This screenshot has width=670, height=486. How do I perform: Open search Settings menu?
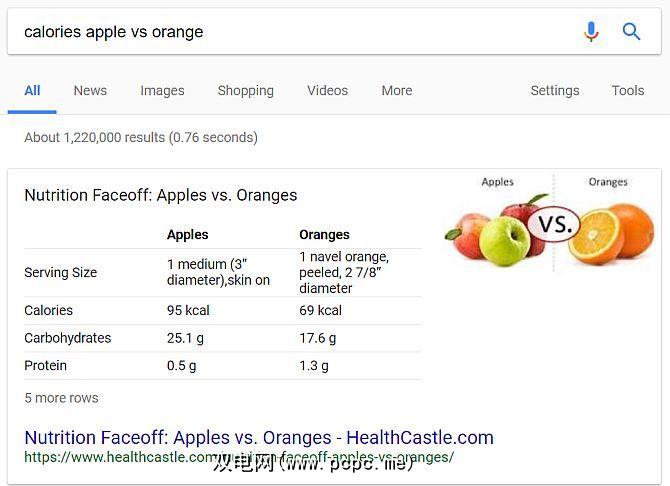(x=554, y=90)
